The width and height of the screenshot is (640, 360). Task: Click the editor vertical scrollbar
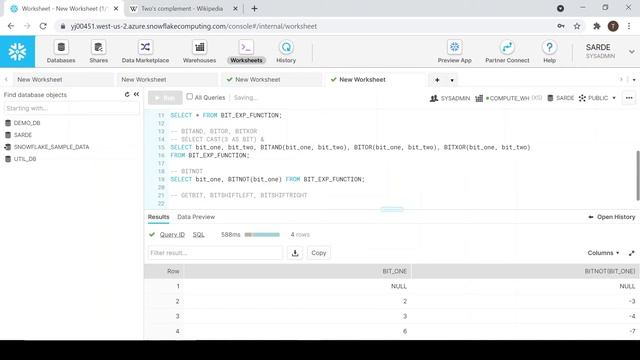pyautogui.click(x=638, y=176)
